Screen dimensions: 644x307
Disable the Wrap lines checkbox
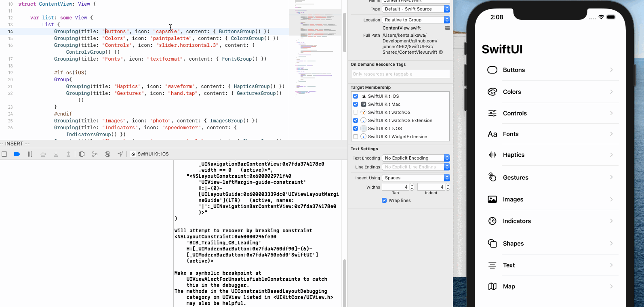pos(384,200)
